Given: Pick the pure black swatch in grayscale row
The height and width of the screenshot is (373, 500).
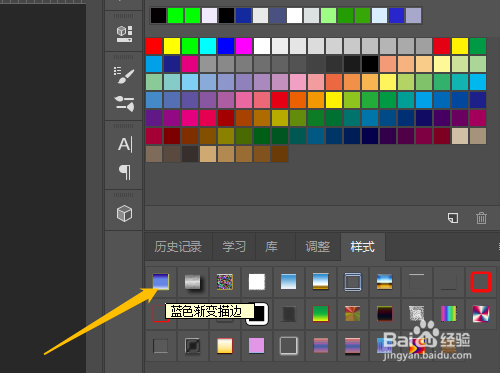Looking at the screenshot, I should tap(370, 64).
